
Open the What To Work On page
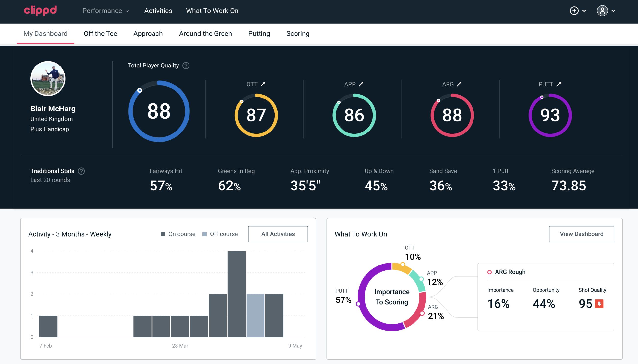coord(212,11)
